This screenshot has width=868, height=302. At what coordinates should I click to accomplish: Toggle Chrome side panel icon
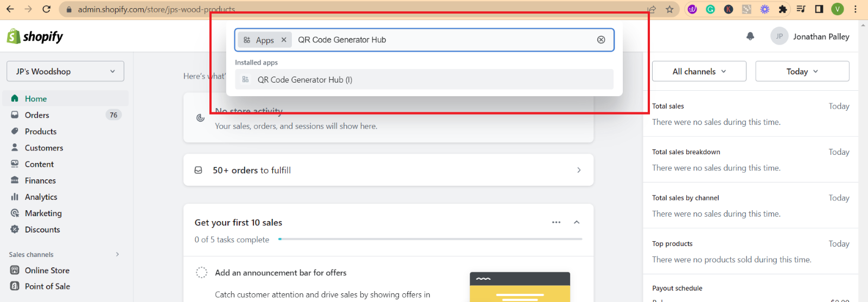[819, 9]
